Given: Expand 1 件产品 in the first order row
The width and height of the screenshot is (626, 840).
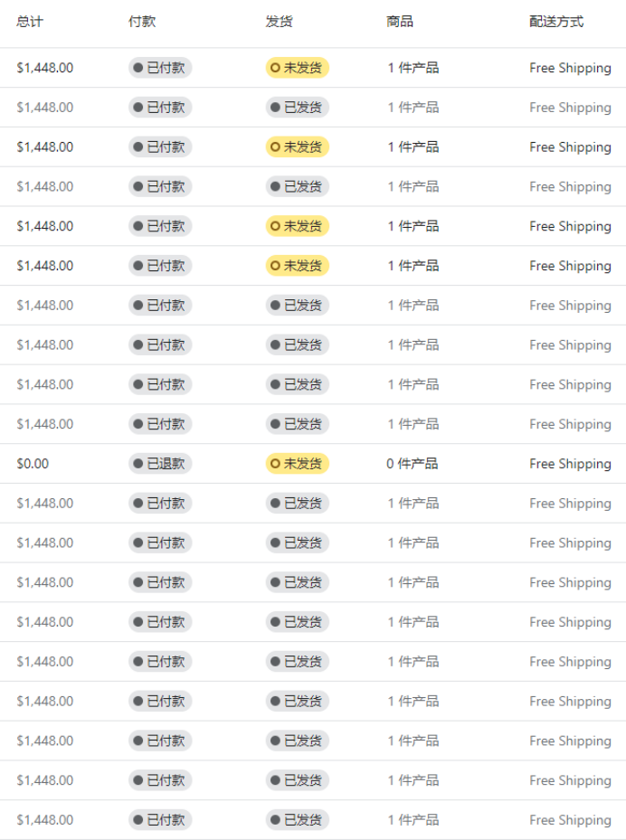Looking at the screenshot, I should pyautogui.click(x=413, y=68).
